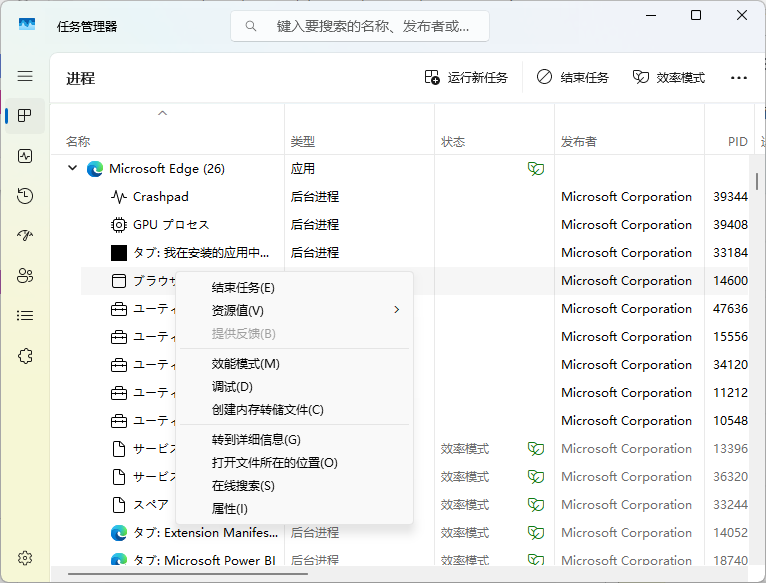766x583 pixels.
Task: Choose 效能模式(M) in the context menu
Action: [x=295, y=364]
